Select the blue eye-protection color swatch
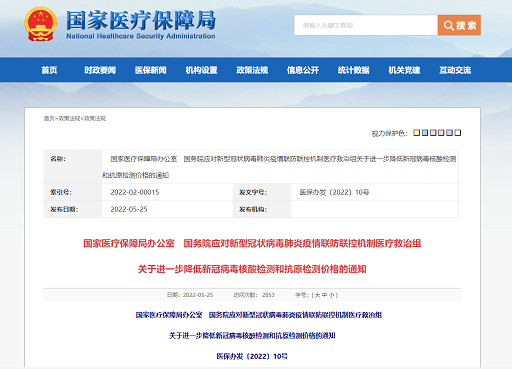The height and width of the screenshot is (369, 512). click(425, 133)
